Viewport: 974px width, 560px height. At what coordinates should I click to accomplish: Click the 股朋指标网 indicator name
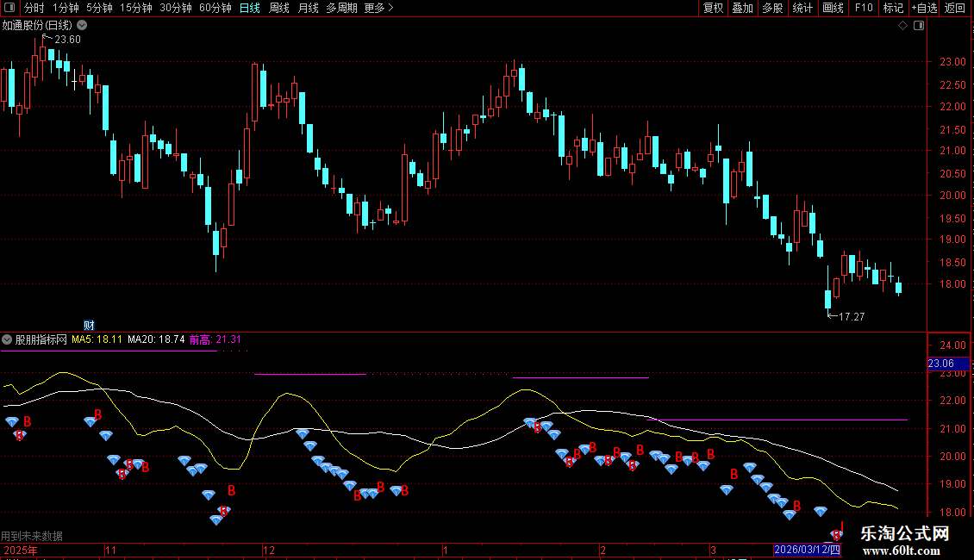tap(41, 339)
